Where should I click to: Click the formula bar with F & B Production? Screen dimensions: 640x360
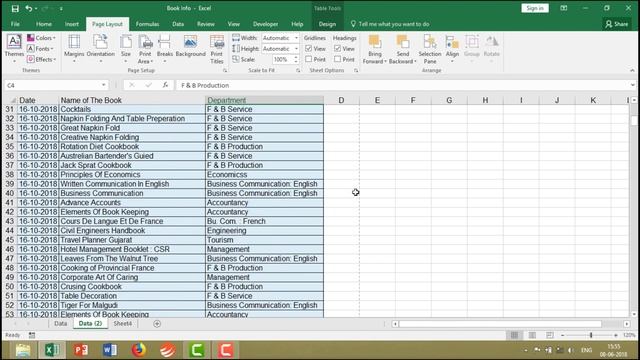[x=404, y=85]
